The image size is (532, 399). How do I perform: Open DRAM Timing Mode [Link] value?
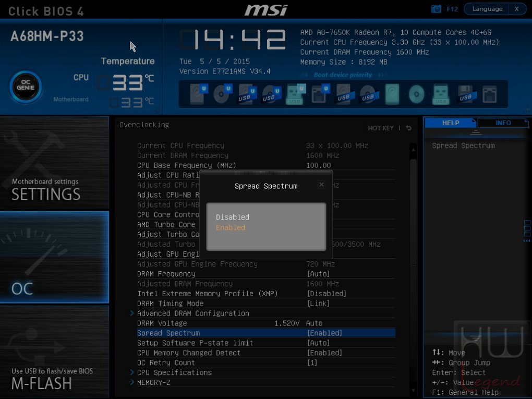(x=318, y=304)
